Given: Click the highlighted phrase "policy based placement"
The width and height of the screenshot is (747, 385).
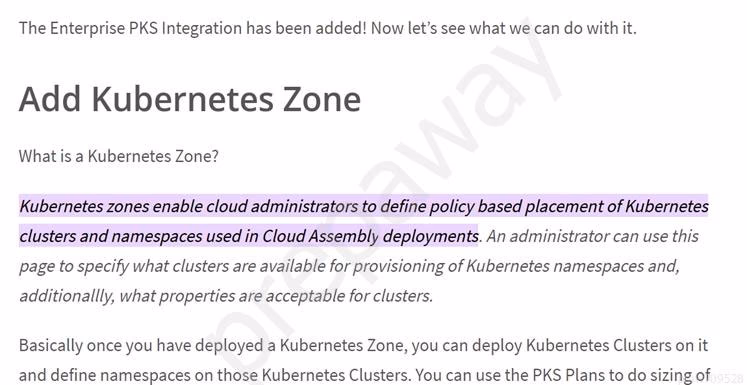Looking at the screenshot, I should (x=516, y=207).
